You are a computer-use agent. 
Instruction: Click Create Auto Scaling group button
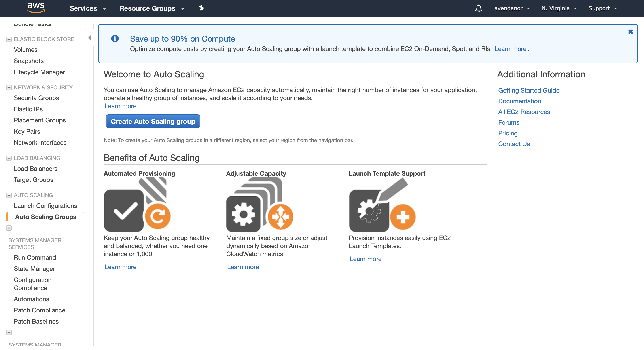[153, 121]
